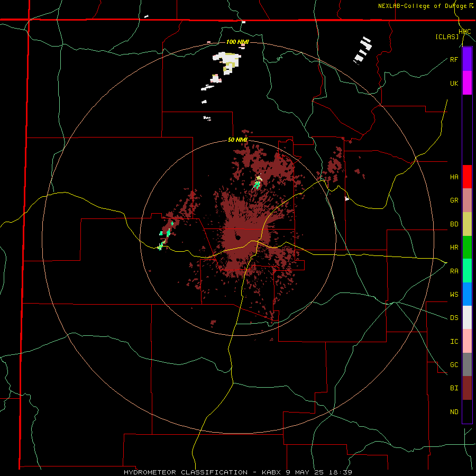Pick the HR green legend swatch
The image size is (476, 476).
point(467,248)
